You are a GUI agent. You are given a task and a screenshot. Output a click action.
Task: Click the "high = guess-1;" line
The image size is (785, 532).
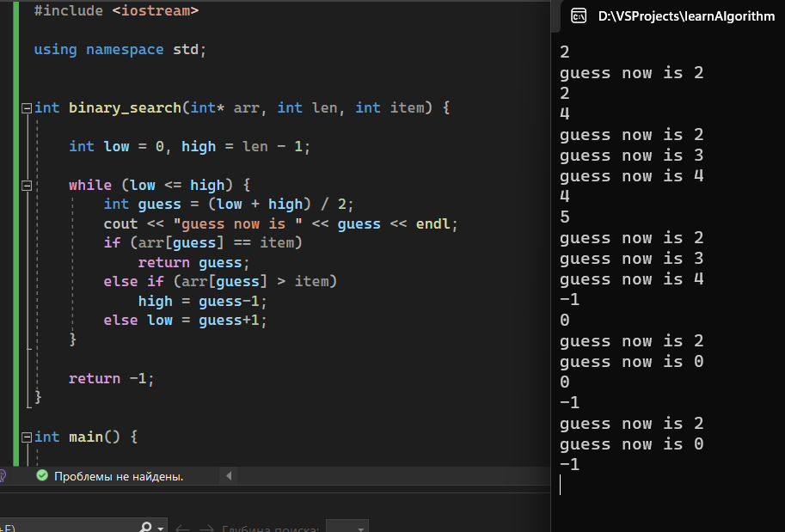click(203, 302)
